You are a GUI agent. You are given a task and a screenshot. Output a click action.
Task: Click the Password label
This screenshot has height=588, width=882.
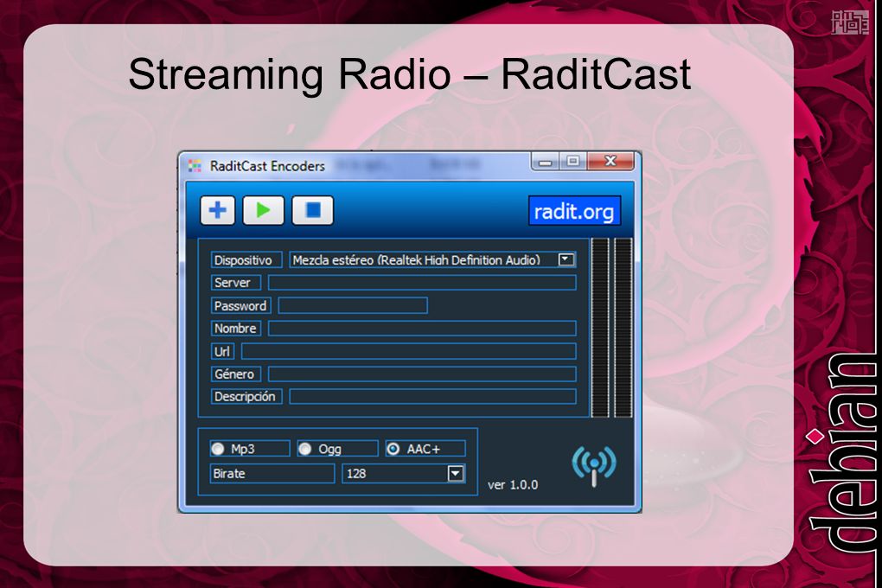(x=240, y=305)
